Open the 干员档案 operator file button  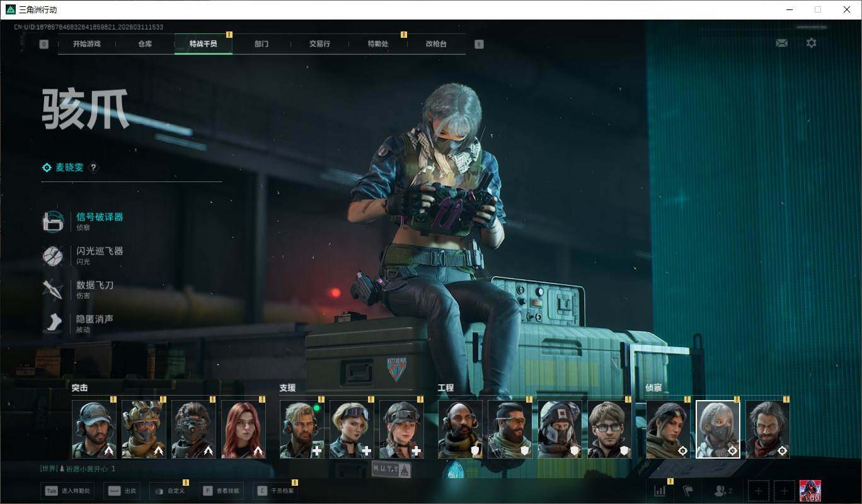pyautogui.click(x=275, y=491)
